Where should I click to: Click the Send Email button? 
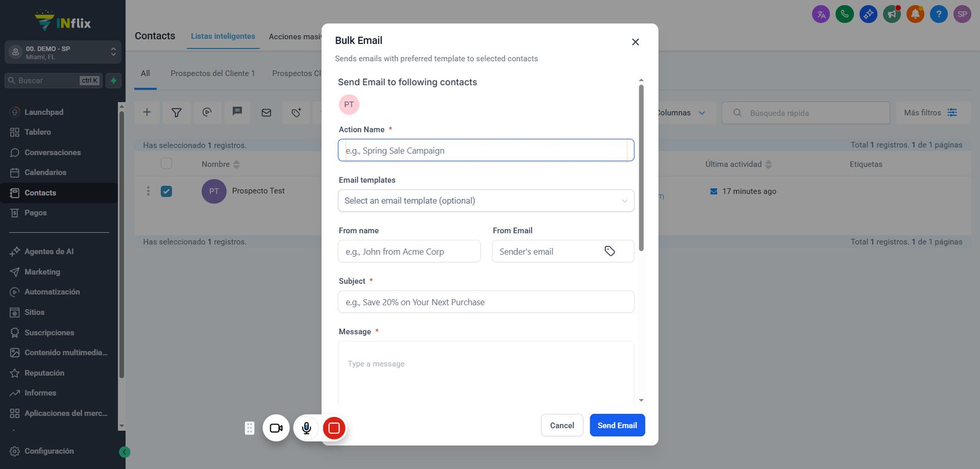[x=617, y=425]
